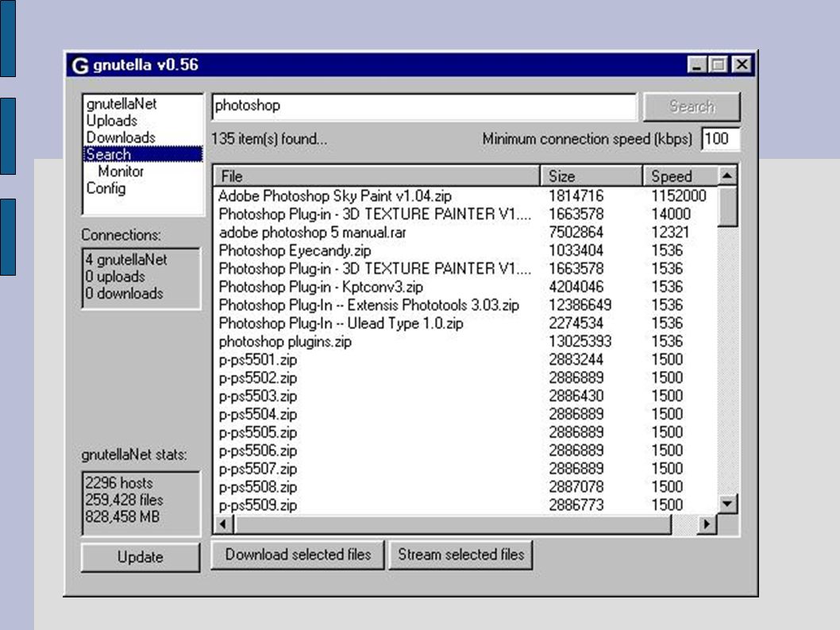Click the gnutella G logo icon

(x=80, y=65)
